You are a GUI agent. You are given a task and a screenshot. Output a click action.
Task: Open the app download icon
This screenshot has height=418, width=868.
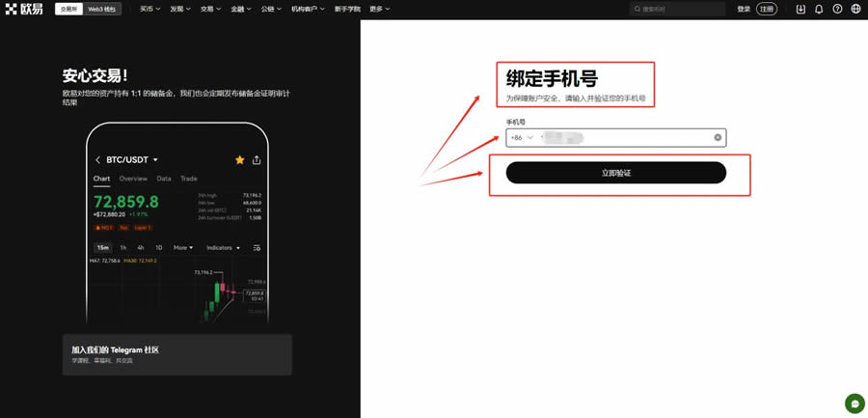800,9
